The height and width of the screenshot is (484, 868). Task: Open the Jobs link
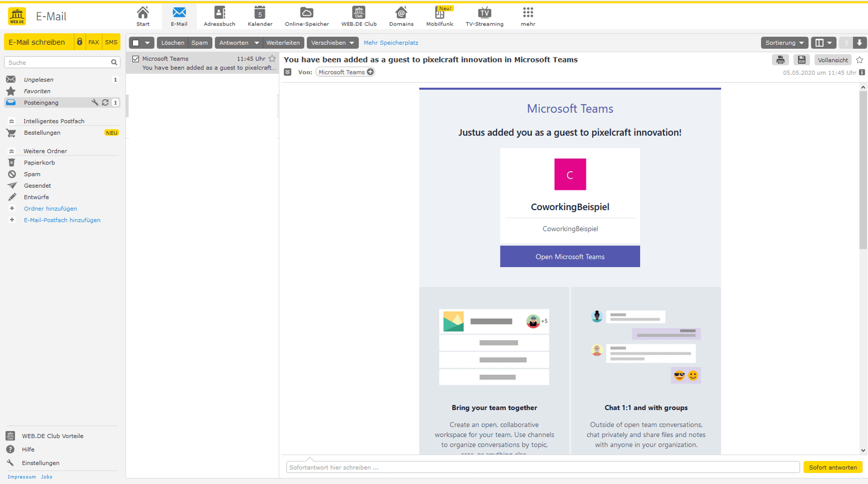(47, 477)
